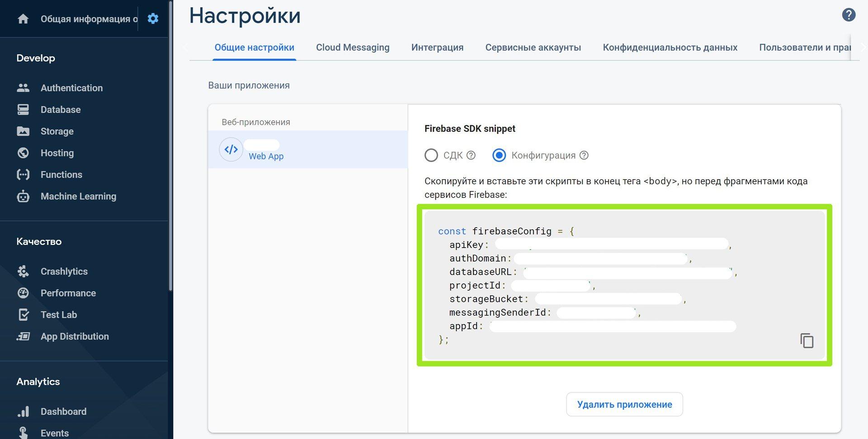
Task: Click the Настройки page title
Action: click(x=245, y=16)
